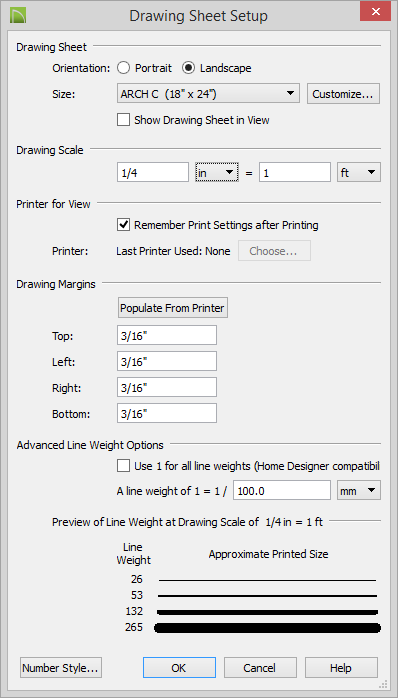The height and width of the screenshot is (698, 398).
Task: Enable Show Drawing Sheet in View
Action: (x=123, y=120)
